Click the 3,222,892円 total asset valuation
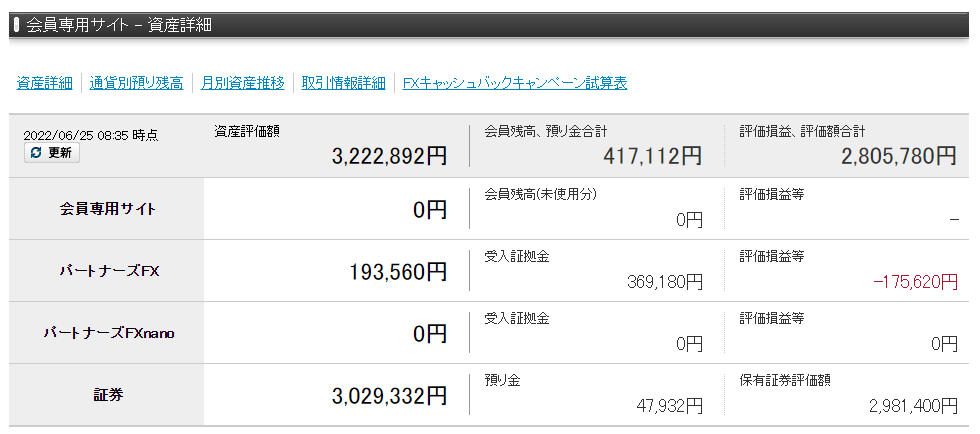Image resolution: width=980 pixels, height=434 pixels. coord(389,156)
